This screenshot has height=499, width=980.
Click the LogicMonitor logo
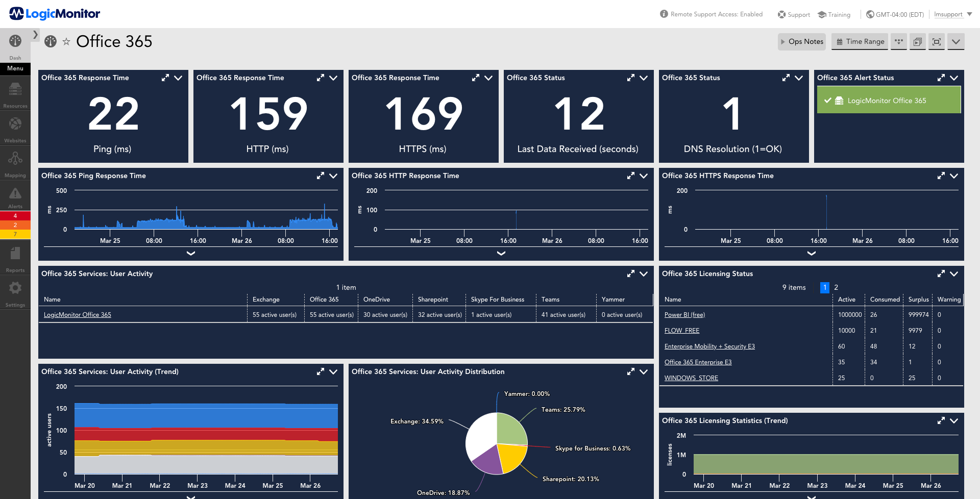[55, 14]
